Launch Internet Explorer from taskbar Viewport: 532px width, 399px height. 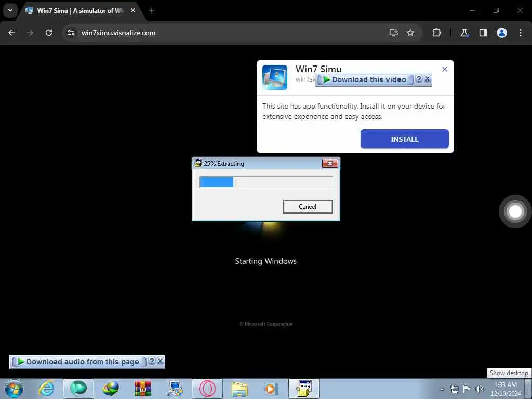tap(46, 389)
